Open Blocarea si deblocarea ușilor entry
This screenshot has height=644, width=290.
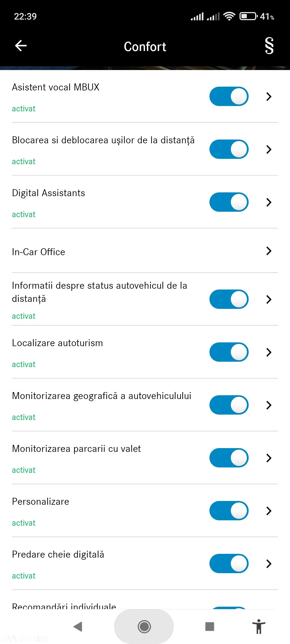[145, 149]
